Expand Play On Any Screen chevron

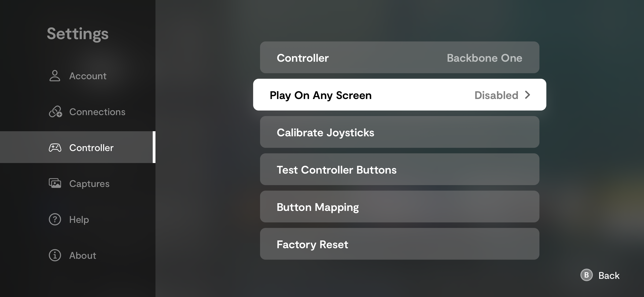527,95
